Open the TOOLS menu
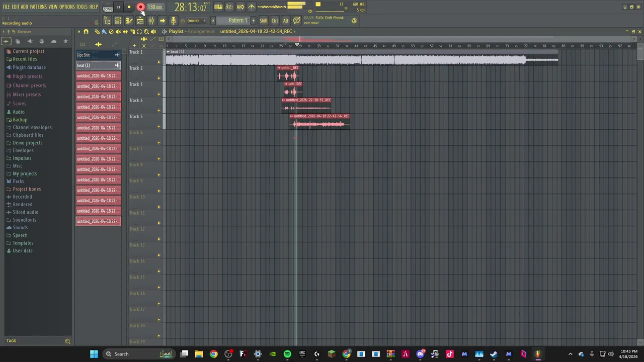This screenshot has width=644, height=362. pos(82,7)
